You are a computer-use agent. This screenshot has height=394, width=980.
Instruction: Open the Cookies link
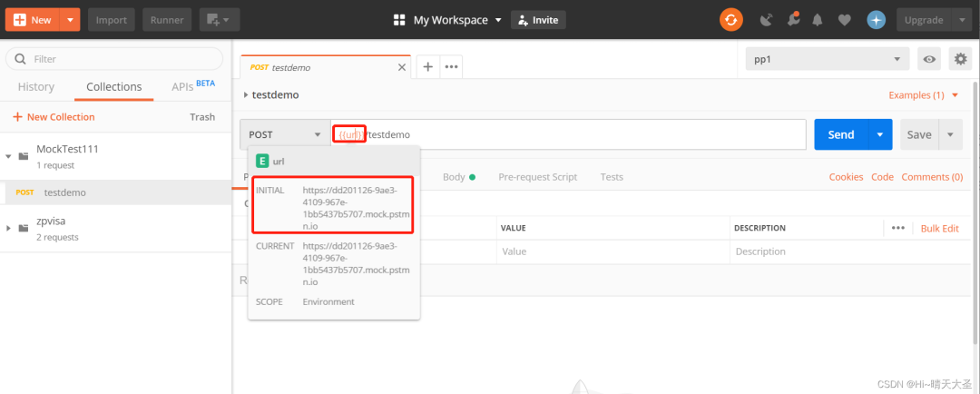[x=847, y=177]
